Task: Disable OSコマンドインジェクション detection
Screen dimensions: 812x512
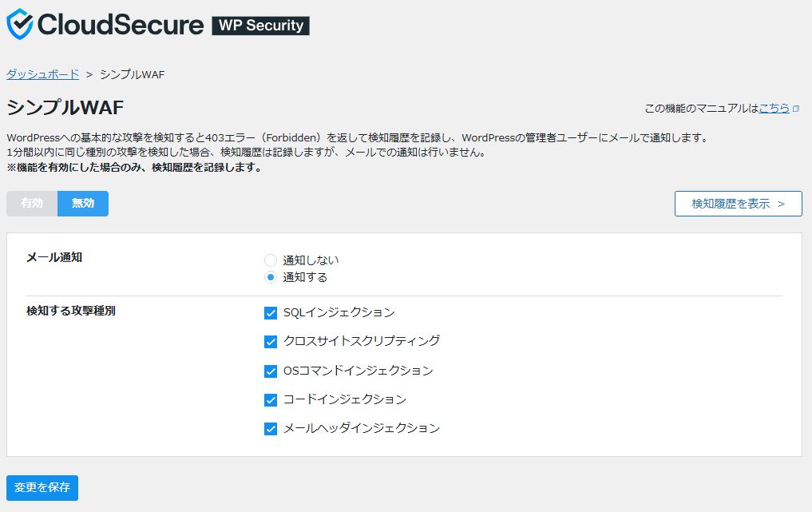Action: click(270, 371)
